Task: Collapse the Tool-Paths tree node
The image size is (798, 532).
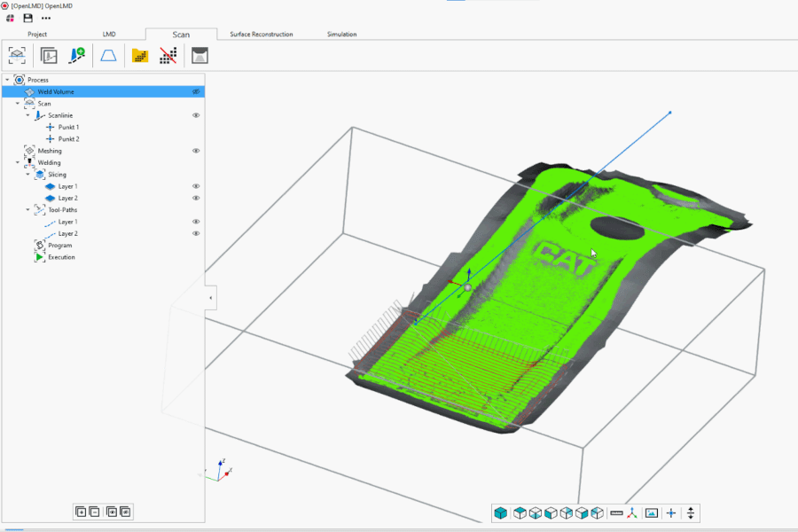Action: click(x=27, y=210)
